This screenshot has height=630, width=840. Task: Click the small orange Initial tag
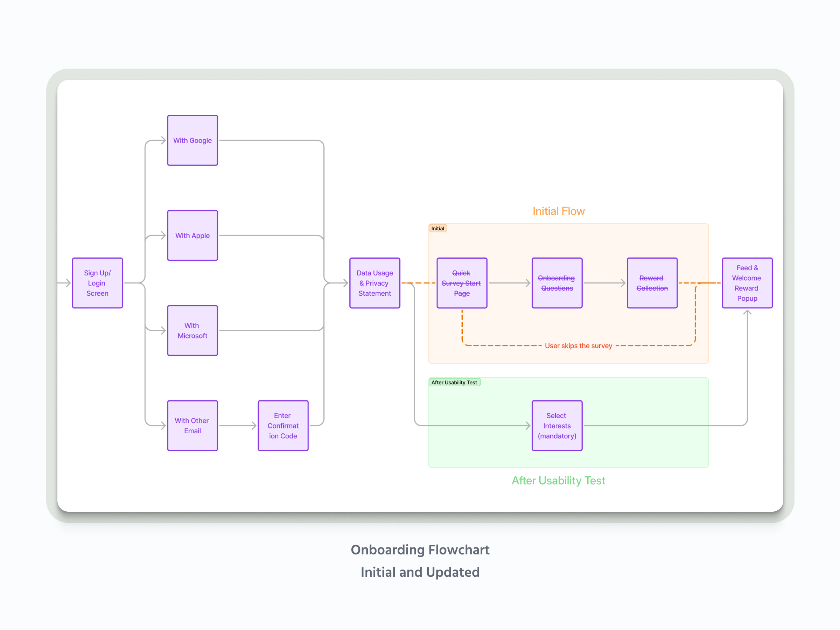(437, 228)
